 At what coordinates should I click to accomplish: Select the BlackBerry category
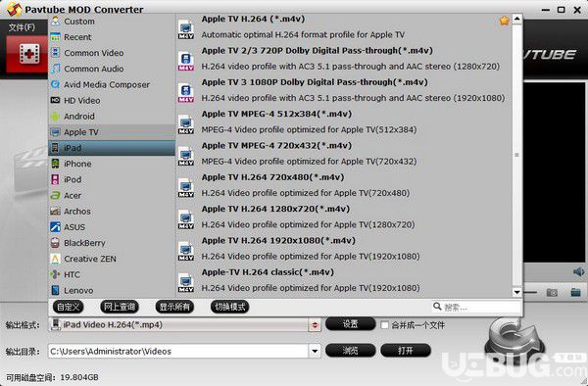112,243
